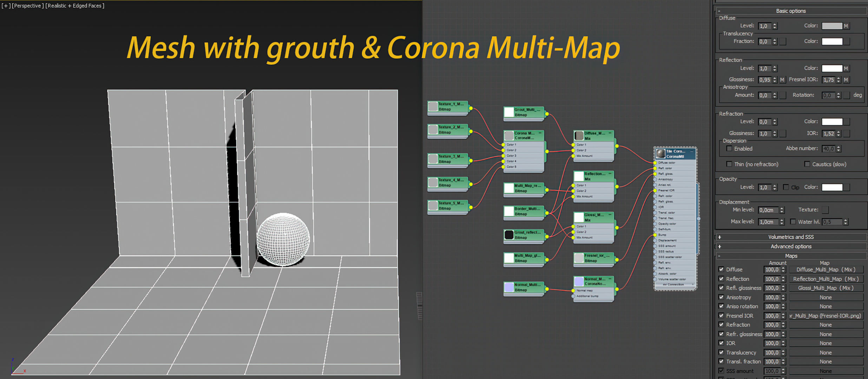Click the Reflection Glossiness value field
Image resolution: width=868 pixels, height=379 pixels.
(x=764, y=80)
